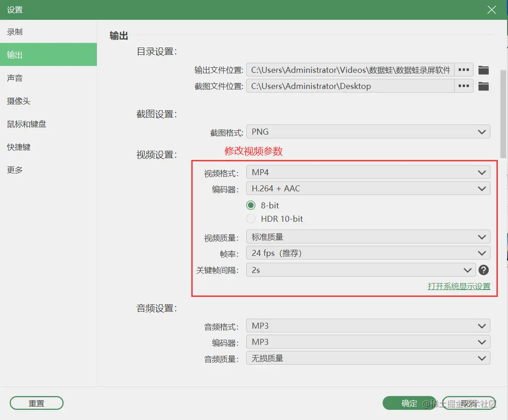Confirm settings with 确定 button
508x420 pixels.
tap(409, 403)
